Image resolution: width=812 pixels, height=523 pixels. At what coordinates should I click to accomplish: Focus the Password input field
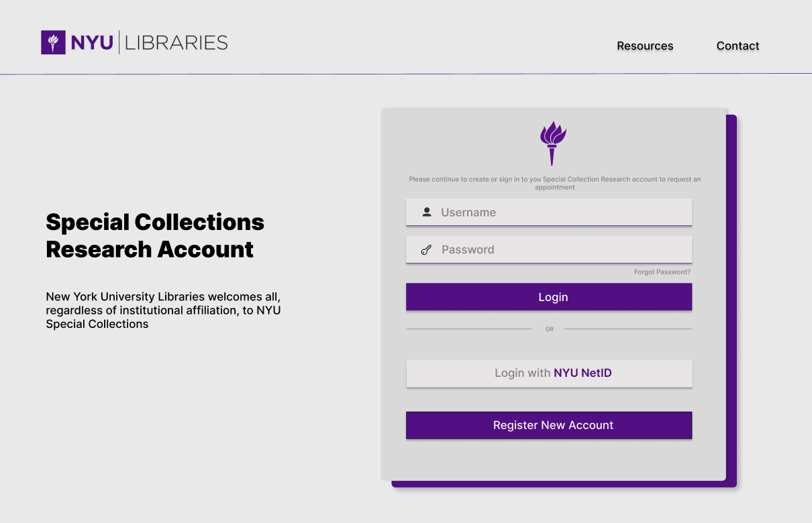tap(549, 249)
